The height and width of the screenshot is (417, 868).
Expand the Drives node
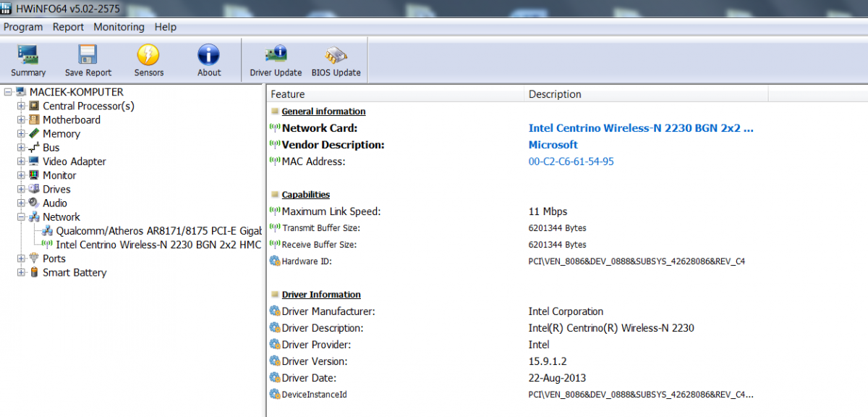pos(21,189)
